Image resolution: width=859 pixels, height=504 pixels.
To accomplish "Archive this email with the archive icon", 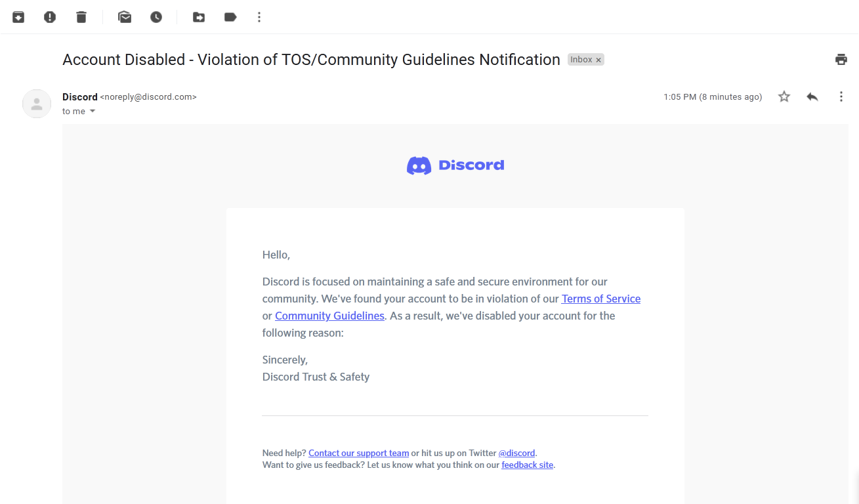I will coord(18,17).
